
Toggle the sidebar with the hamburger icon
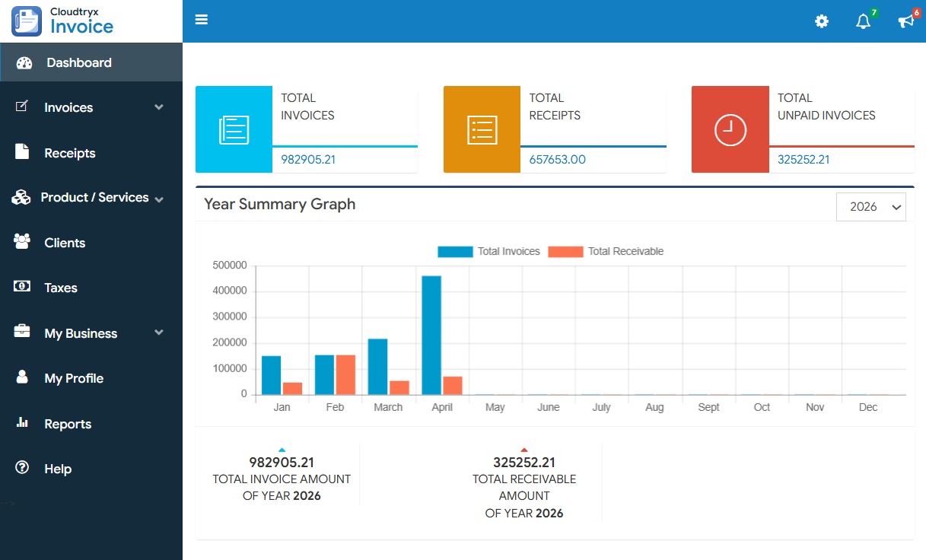[x=201, y=19]
